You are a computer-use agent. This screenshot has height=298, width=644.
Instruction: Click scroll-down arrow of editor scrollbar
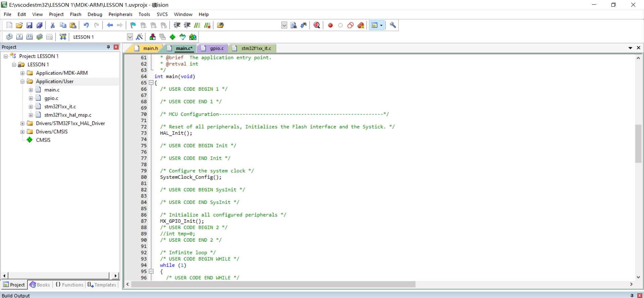[x=638, y=277]
